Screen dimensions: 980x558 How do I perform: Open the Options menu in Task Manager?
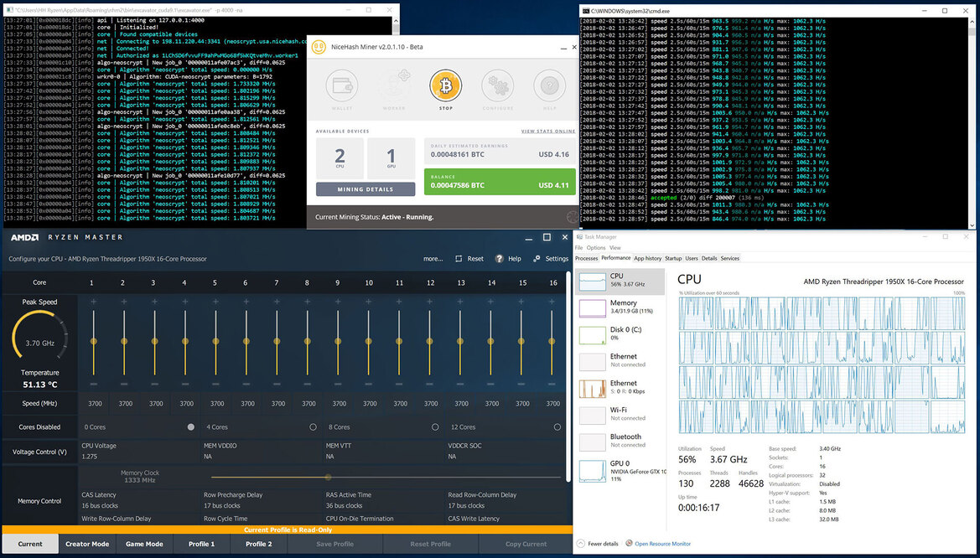(595, 248)
